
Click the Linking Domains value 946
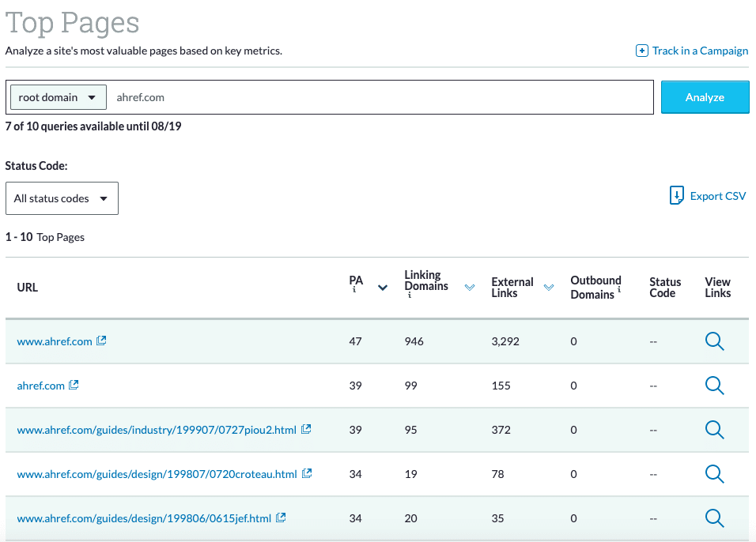pos(414,341)
